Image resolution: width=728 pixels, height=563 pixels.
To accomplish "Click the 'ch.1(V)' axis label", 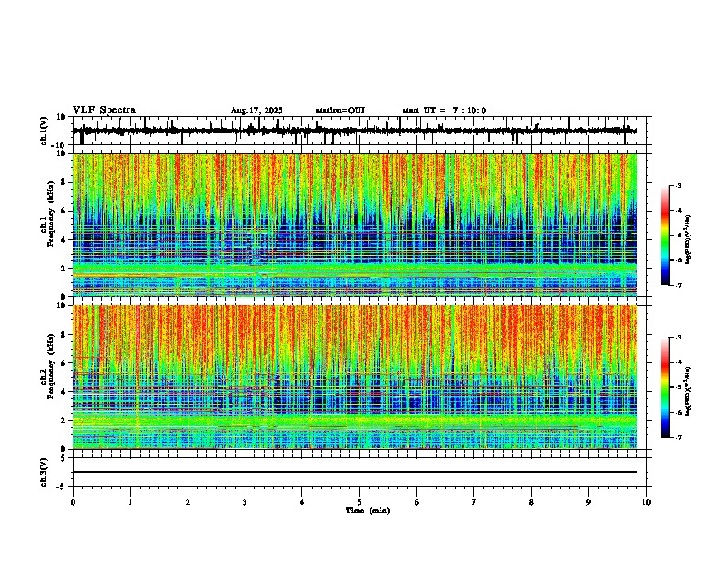I will (x=44, y=132).
